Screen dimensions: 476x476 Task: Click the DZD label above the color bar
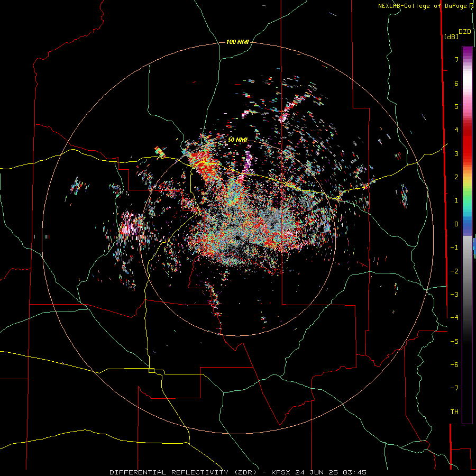click(465, 32)
